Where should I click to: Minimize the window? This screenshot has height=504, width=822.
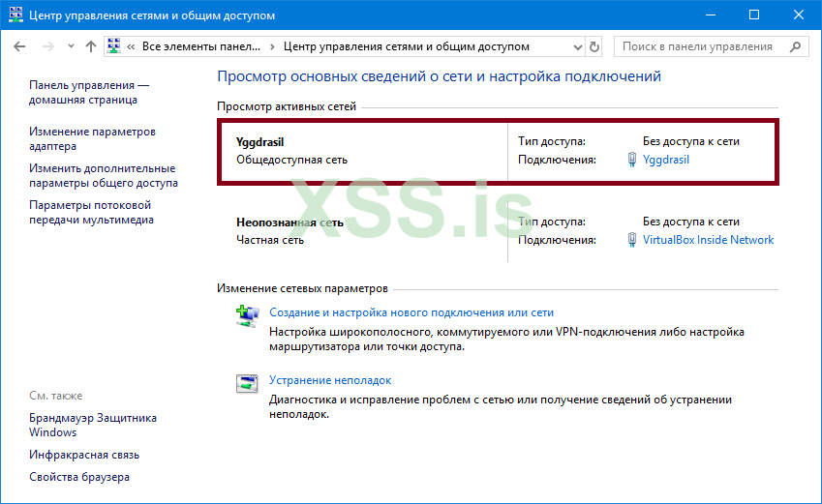[711, 15]
